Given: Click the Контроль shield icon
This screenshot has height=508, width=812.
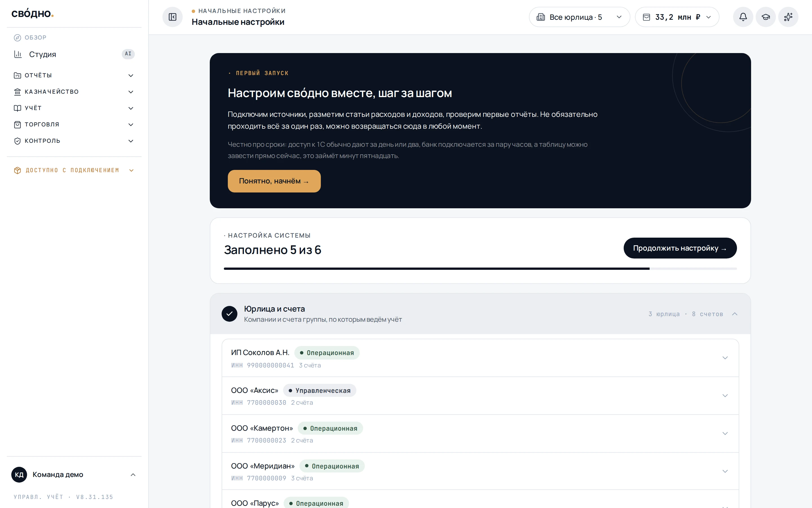Looking at the screenshot, I should [x=17, y=141].
